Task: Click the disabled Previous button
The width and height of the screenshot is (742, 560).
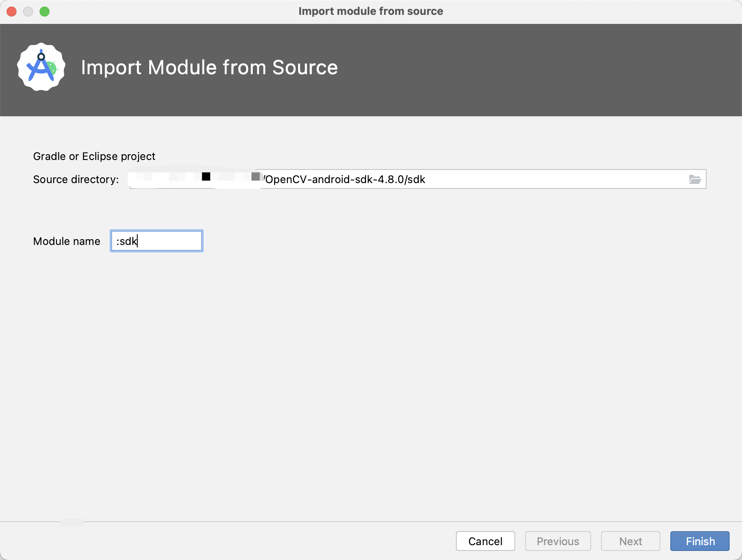Action: (558, 541)
